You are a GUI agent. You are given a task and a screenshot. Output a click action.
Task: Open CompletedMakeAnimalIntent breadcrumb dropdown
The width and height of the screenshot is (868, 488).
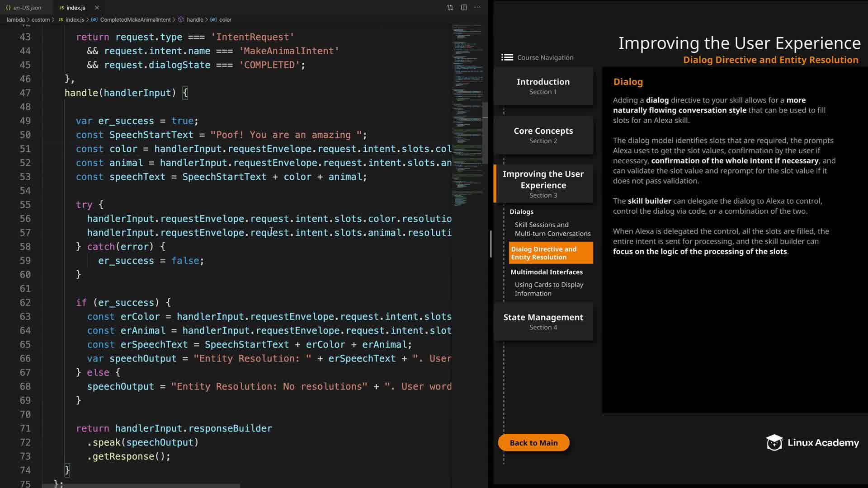coord(135,20)
